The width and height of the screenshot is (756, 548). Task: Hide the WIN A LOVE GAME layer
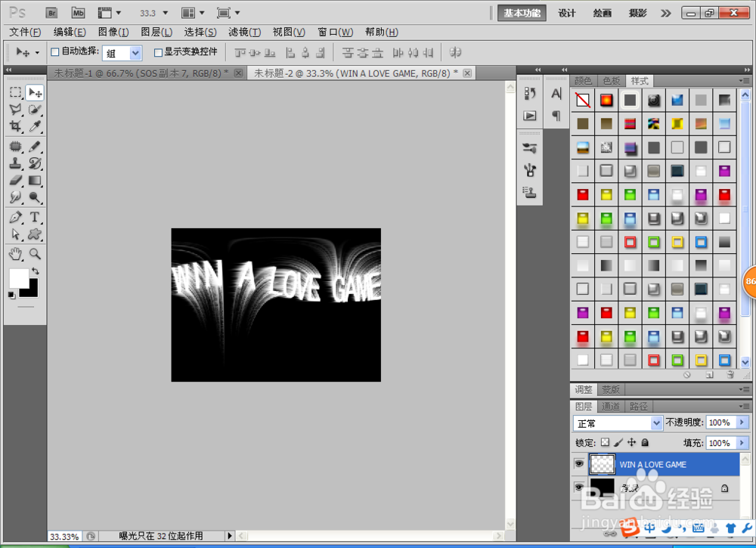579,464
